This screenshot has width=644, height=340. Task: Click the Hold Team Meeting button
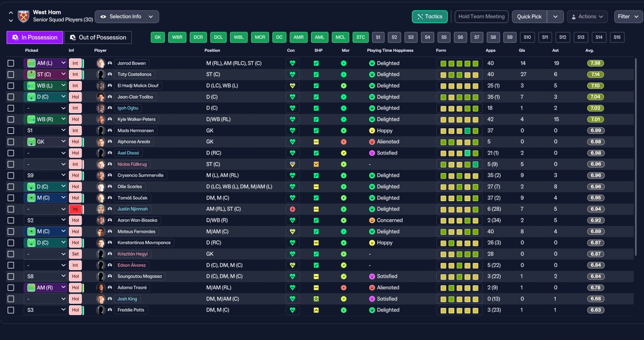481,17
